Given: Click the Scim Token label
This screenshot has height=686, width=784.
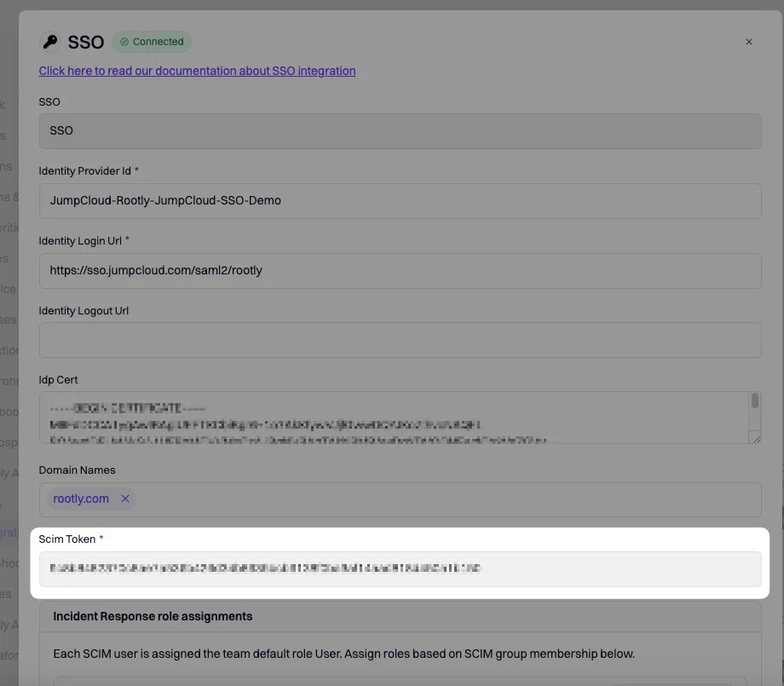Looking at the screenshot, I should click(x=67, y=539).
